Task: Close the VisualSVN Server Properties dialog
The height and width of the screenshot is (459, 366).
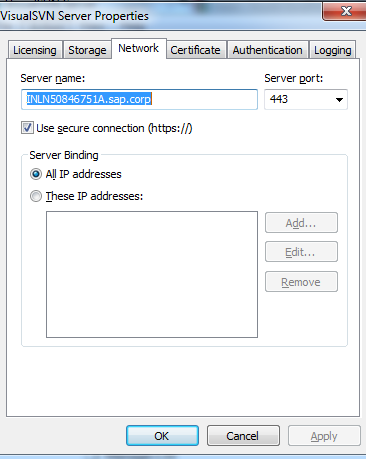Action: click(x=345, y=11)
